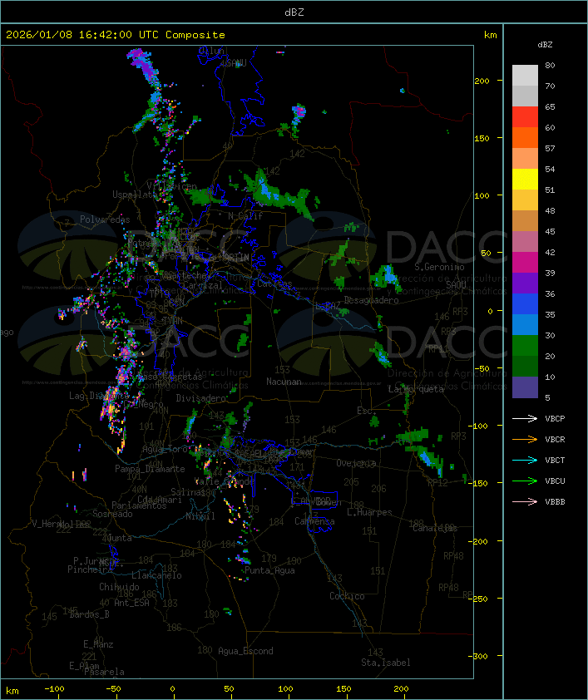Click the Agua_Escond label near bottom
The image size is (588, 700).
click(245, 651)
